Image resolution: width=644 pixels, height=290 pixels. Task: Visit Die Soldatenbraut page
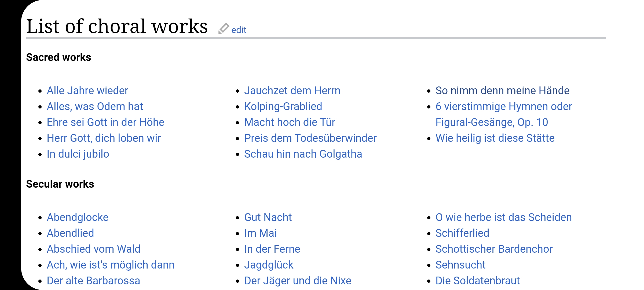click(478, 281)
